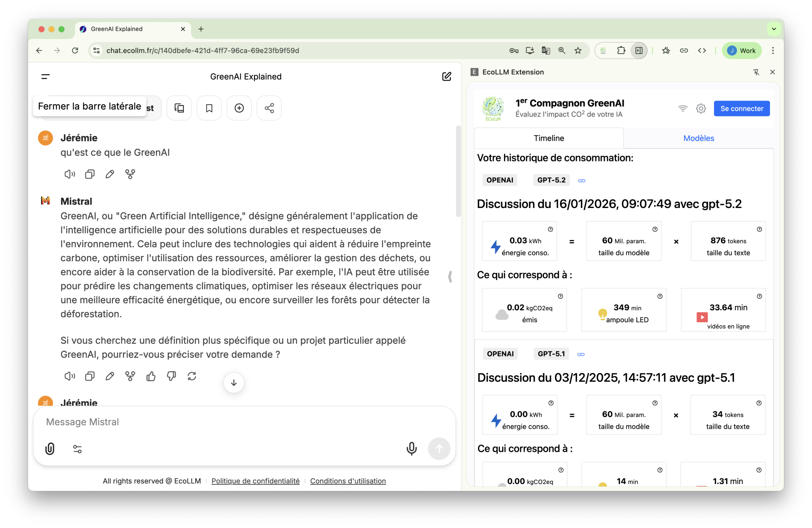This screenshot has width=812, height=528.
Task: Open the browser profile dropdown chevron
Action: 773,29
